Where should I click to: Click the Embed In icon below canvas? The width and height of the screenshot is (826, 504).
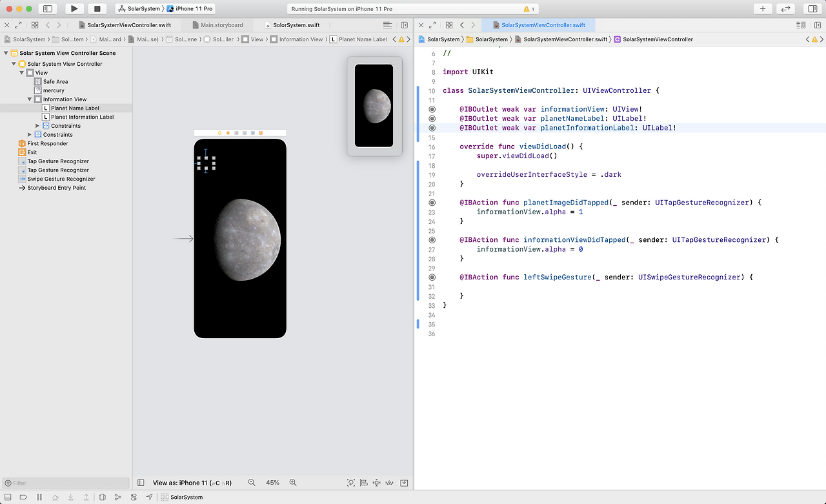pos(404,483)
